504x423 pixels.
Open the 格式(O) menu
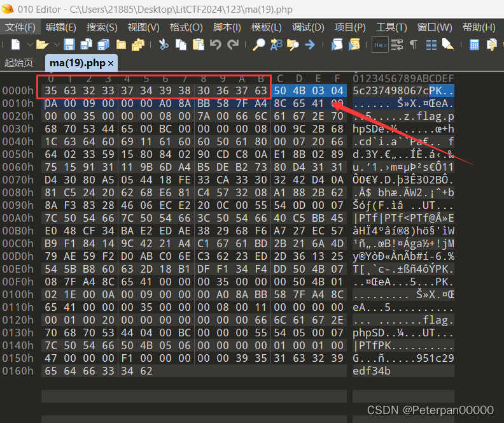[186, 27]
